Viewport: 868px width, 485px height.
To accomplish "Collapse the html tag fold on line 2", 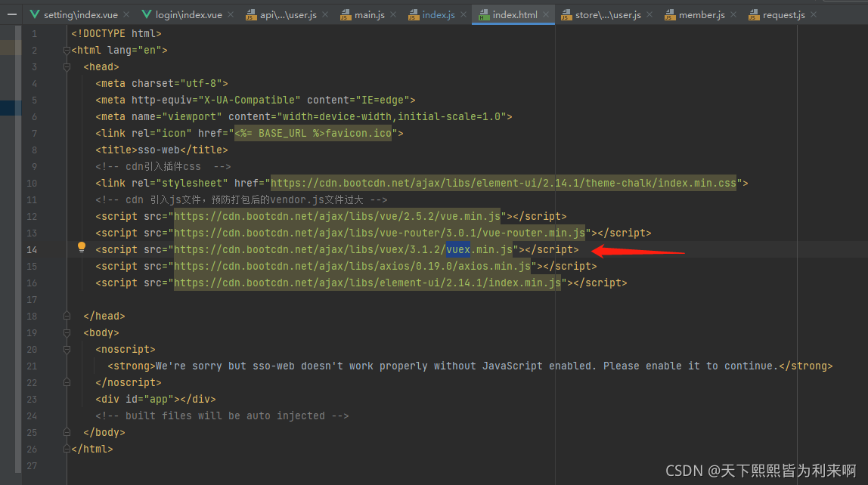I will 67,51.
